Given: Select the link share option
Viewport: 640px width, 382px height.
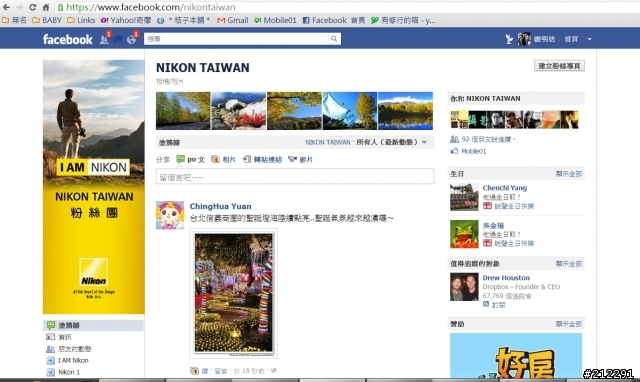Looking at the screenshot, I should click(x=262, y=159).
